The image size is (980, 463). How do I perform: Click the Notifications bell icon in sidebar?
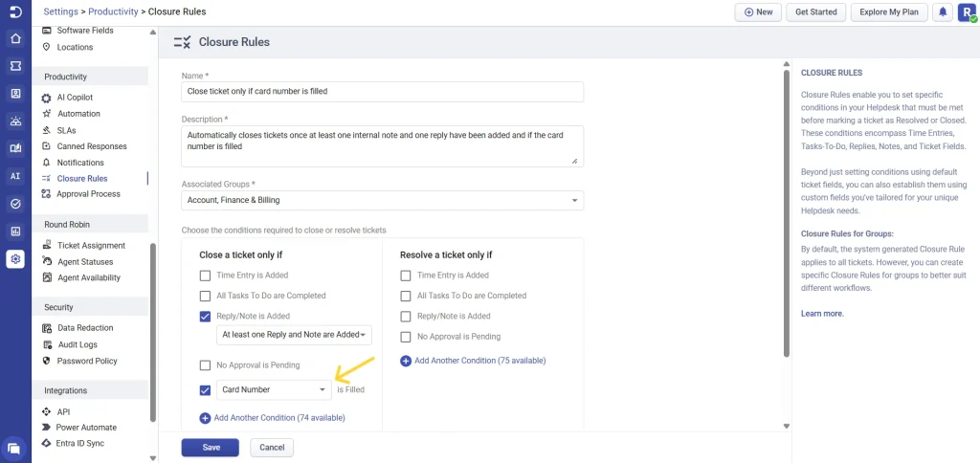point(46,163)
